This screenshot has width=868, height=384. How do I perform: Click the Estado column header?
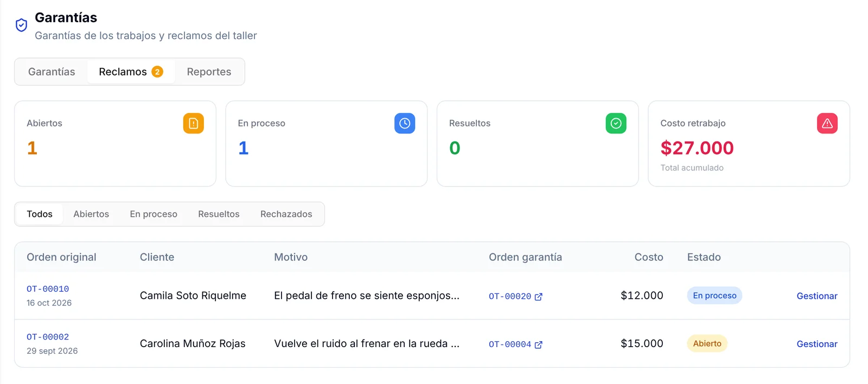click(704, 257)
